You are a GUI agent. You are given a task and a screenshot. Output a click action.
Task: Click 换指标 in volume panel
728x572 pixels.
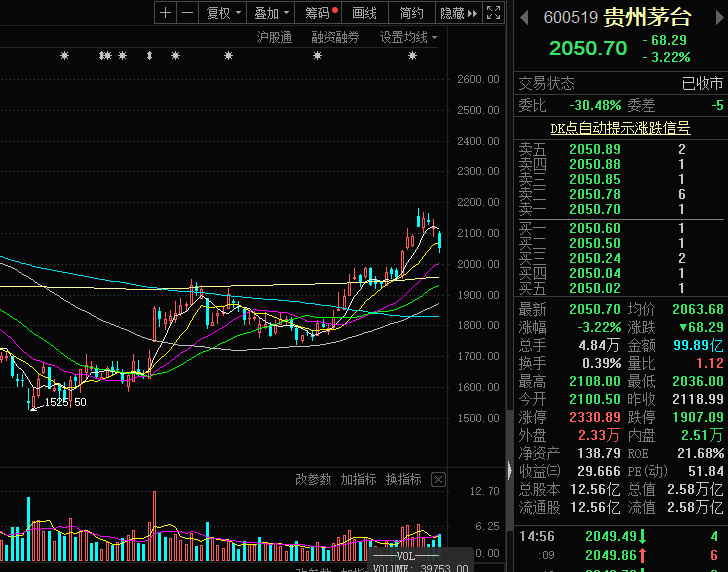click(x=403, y=479)
